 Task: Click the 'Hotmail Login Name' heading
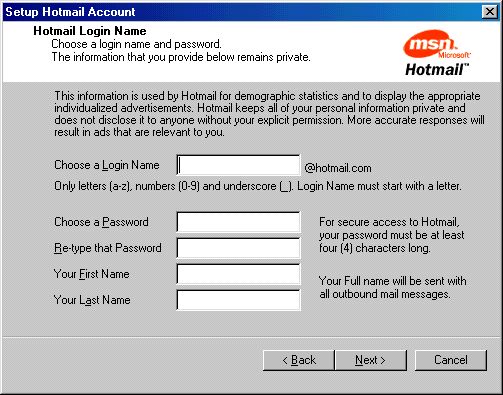tap(90, 31)
